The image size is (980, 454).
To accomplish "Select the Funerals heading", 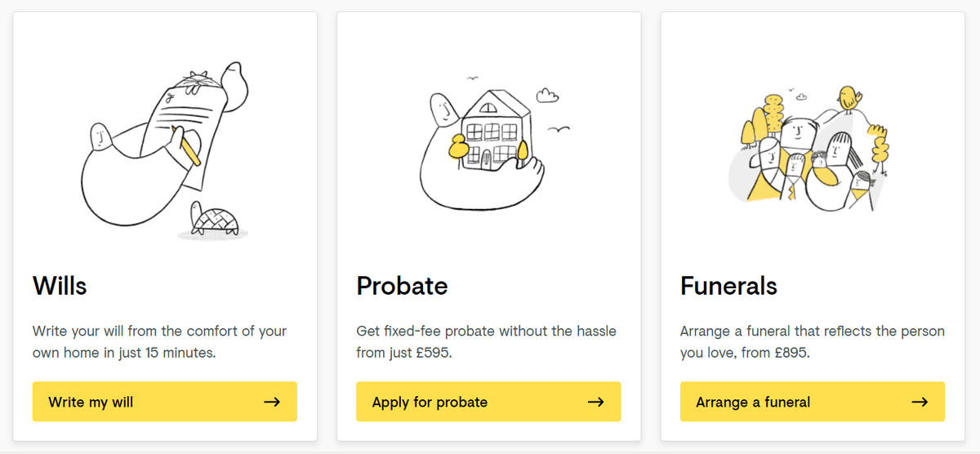I will pos(728,286).
